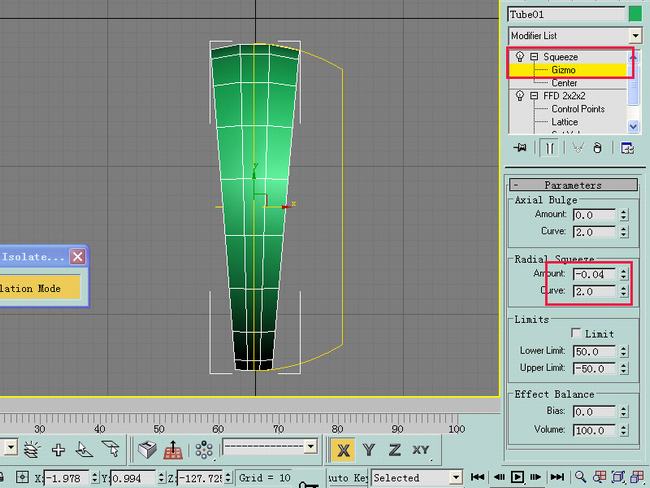650x488 pixels.
Task: Select Control Points sub-object
Action: [x=578, y=109]
